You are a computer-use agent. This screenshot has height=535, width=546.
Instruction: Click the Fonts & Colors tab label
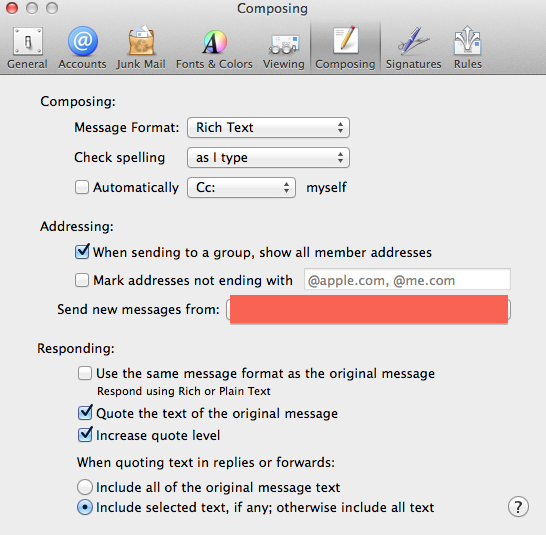pyautogui.click(x=214, y=64)
